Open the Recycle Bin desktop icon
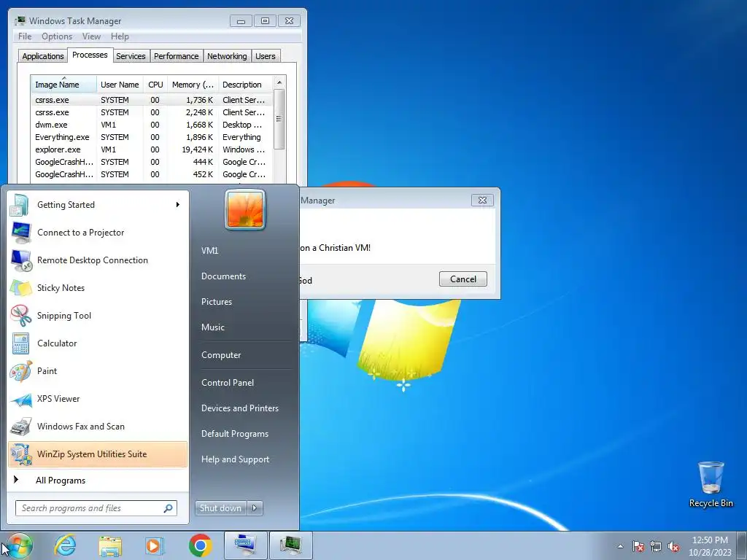Screen dimensions: 747x560 point(711,485)
